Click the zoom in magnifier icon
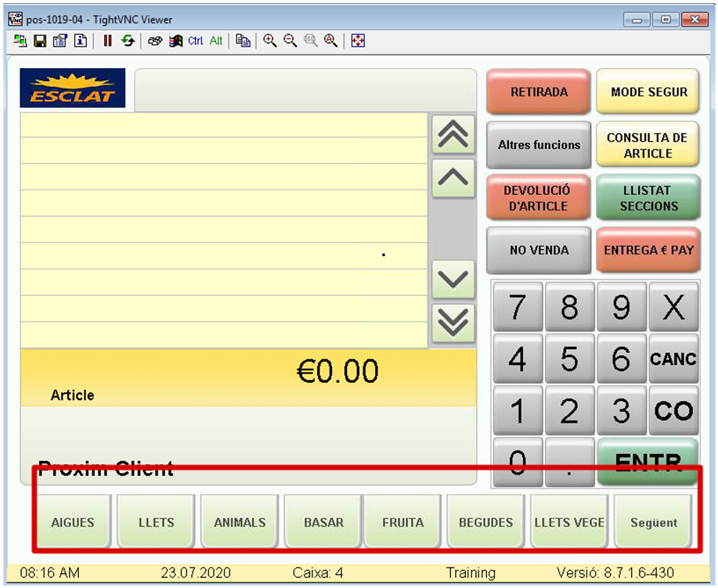The image size is (718, 588). (x=270, y=41)
